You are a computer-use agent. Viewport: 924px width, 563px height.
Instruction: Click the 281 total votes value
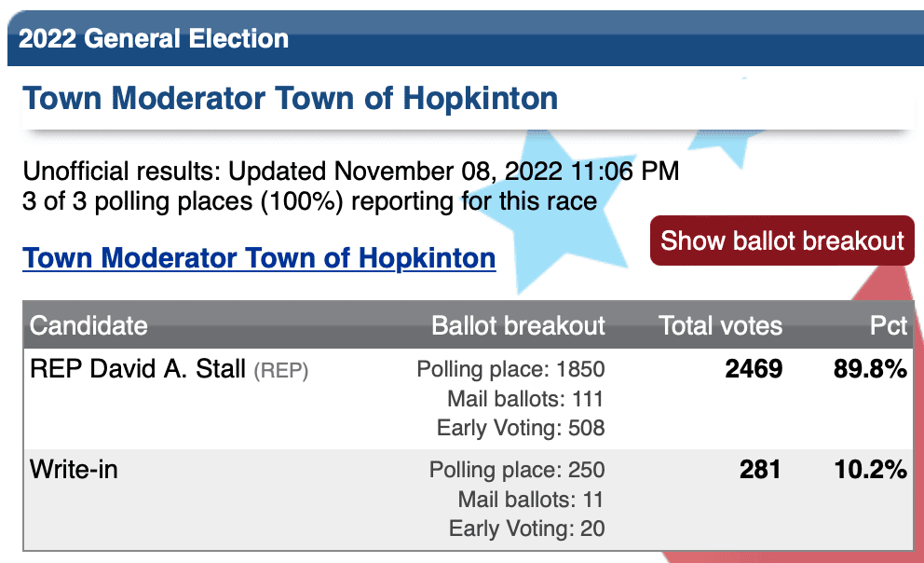(761, 470)
